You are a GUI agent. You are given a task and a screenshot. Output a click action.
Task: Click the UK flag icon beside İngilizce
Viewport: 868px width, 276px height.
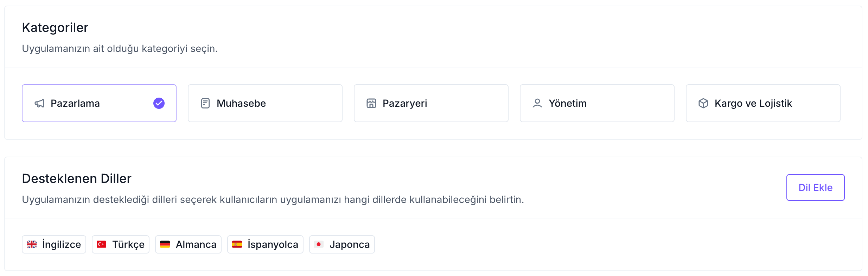pos(32,244)
